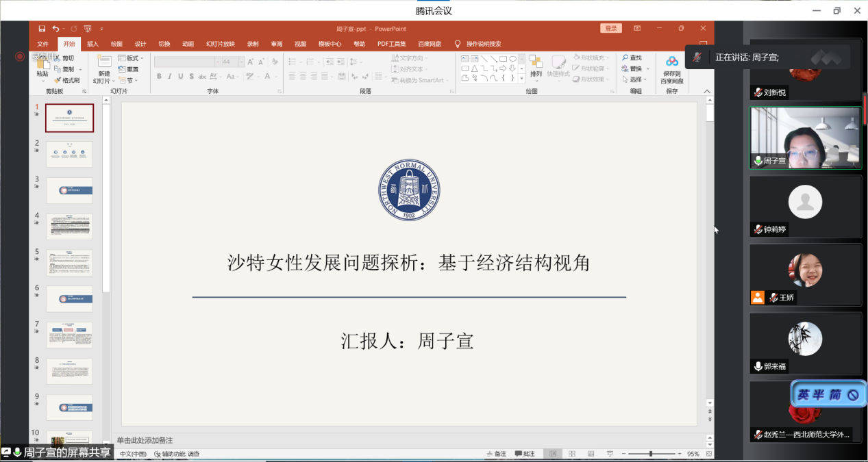Toggle Underline formatting
Viewport: 868px width, 462px height.
pyautogui.click(x=181, y=76)
